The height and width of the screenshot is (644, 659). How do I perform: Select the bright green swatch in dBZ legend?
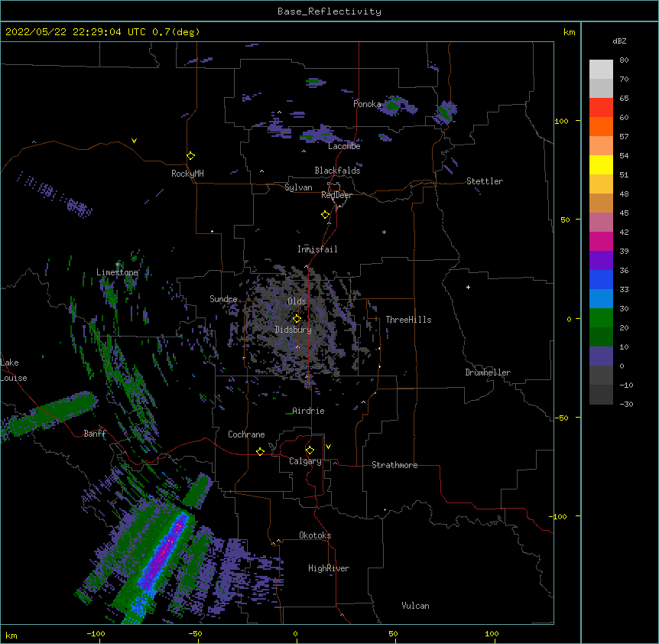(x=601, y=318)
